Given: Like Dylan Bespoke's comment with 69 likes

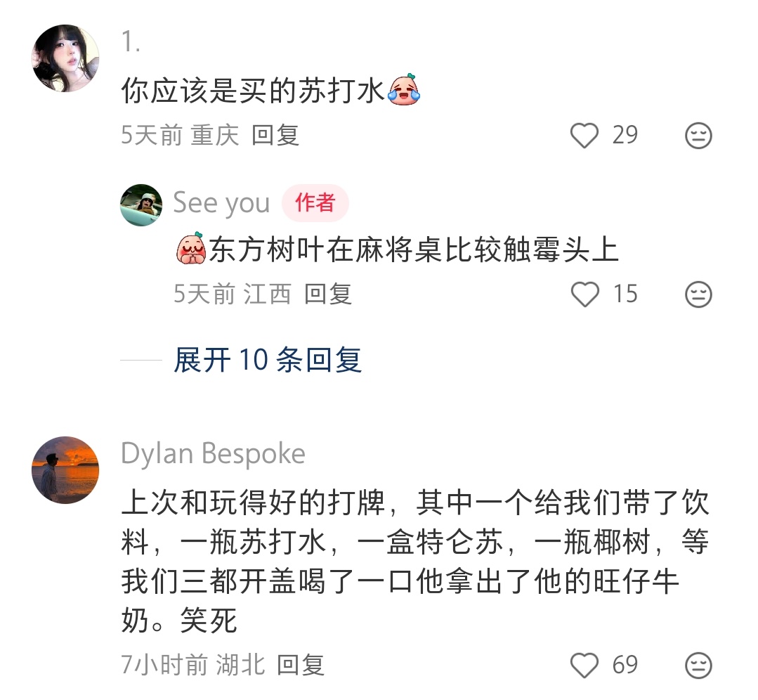Looking at the screenshot, I should click(584, 665).
